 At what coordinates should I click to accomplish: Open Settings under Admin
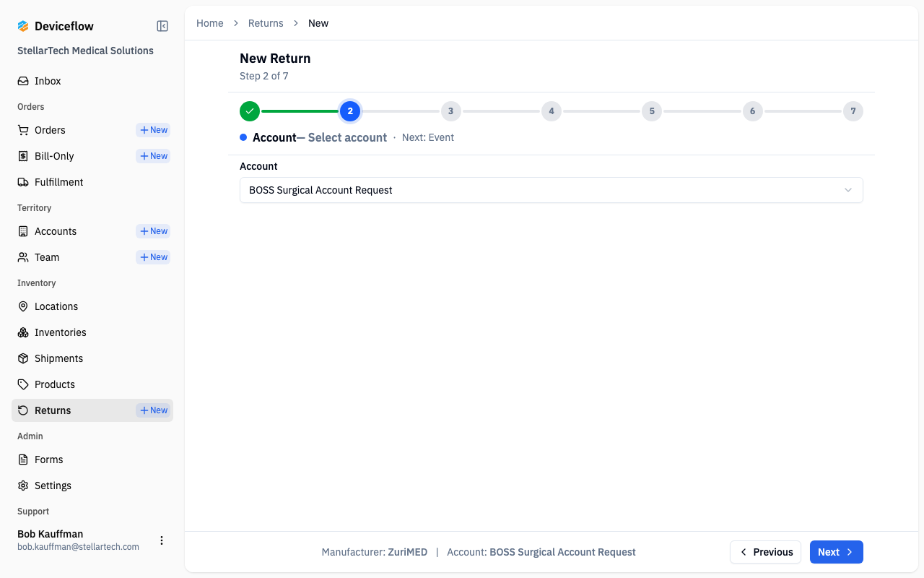click(92, 486)
